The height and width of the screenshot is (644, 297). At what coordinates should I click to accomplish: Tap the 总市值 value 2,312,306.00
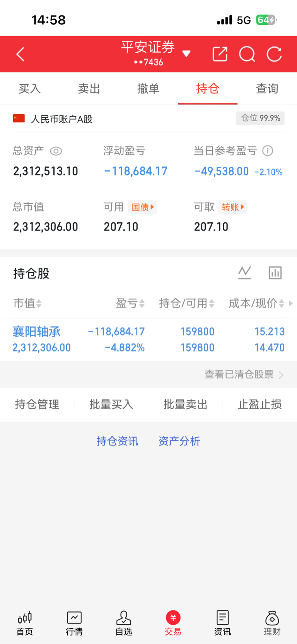(46, 227)
